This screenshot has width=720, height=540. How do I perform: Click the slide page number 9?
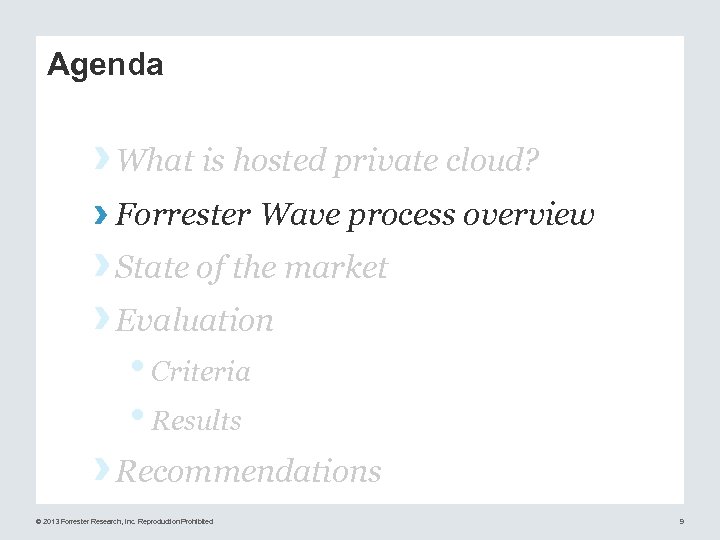[x=681, y=521]
